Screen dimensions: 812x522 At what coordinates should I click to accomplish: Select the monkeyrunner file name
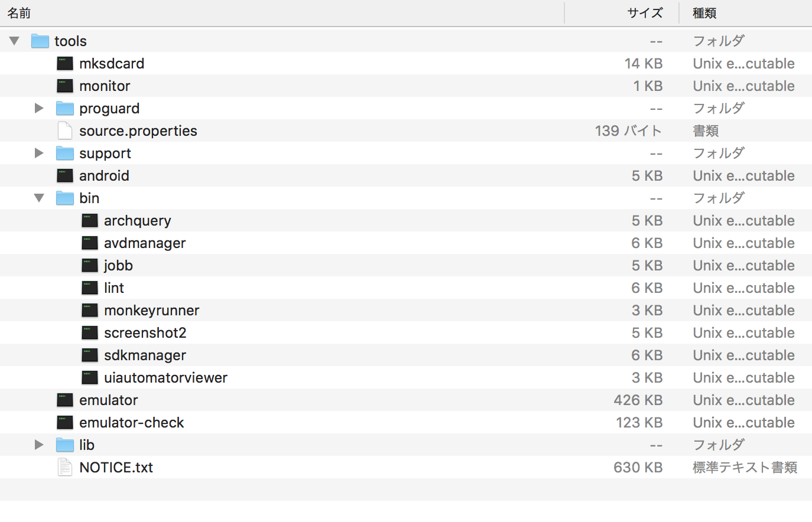click(x=151, y=310)
